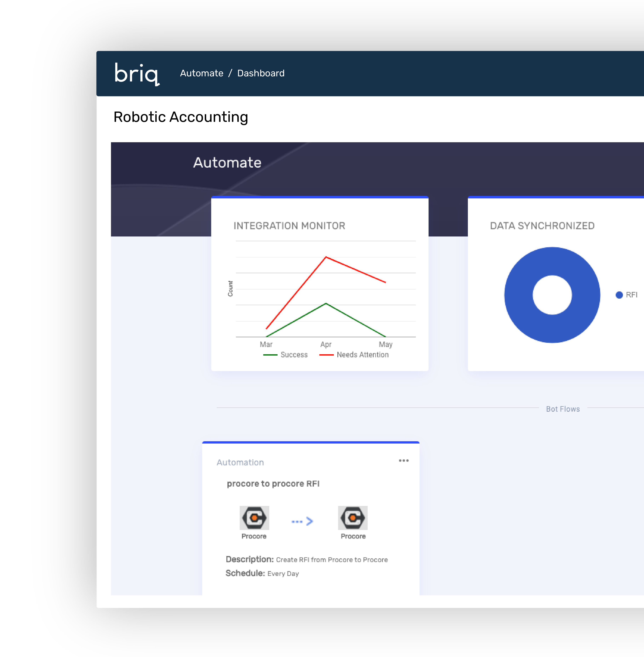Viewport: 644px width, 657px height.
Task: Toggle the Success legend entry
Action: pos(286,354)
